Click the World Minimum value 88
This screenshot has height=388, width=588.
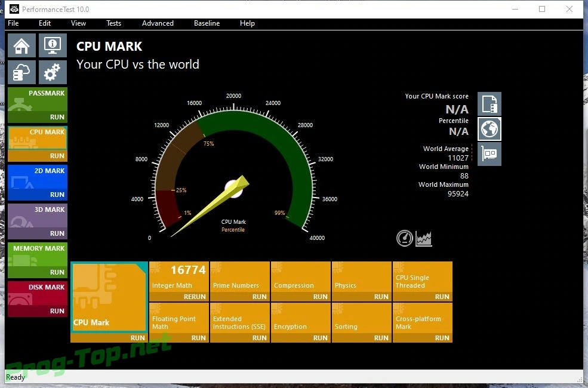click(x=464, y=176)
